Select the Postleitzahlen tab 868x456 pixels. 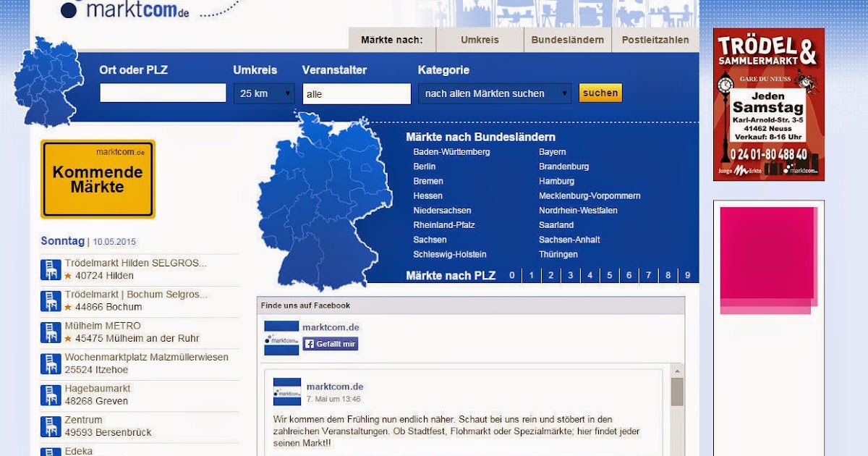coord(655,40)
